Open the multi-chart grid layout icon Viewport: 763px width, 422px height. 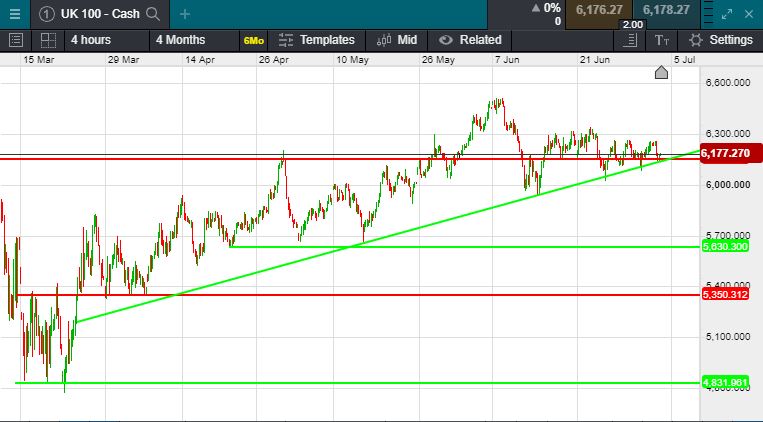[48, 40]
